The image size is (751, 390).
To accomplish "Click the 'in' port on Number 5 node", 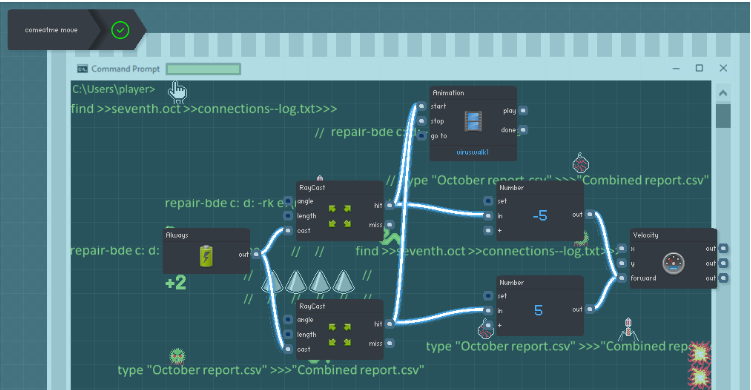I will pyautogui.click(x=488, y=310).
